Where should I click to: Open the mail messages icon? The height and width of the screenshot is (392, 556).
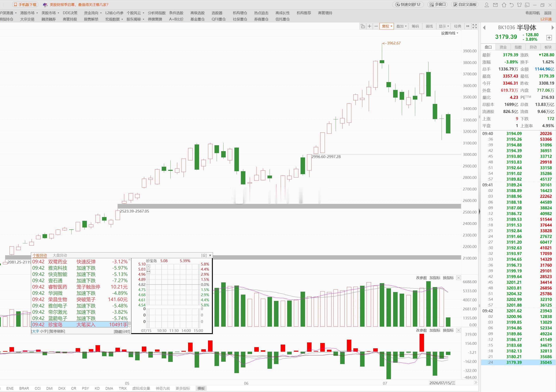coord(495,5)
